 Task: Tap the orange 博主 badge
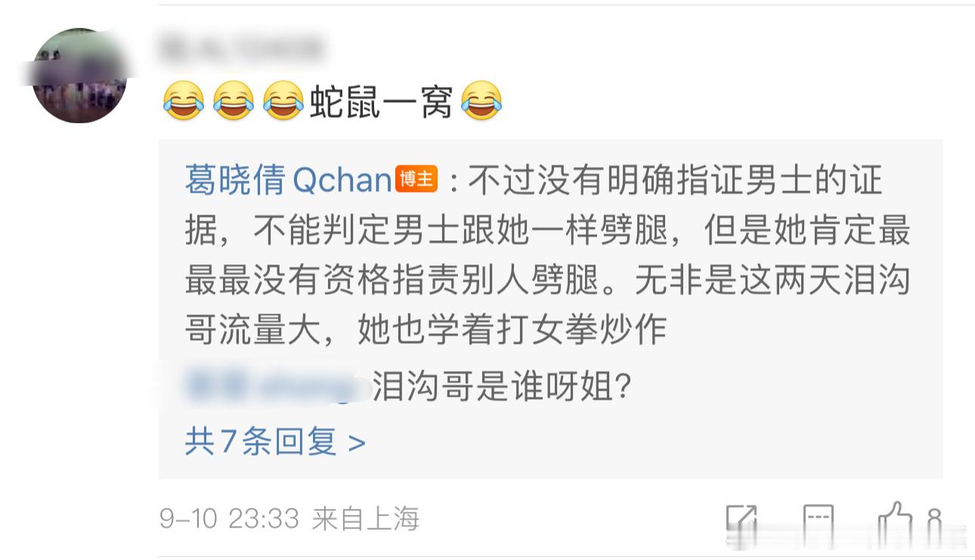coord(416,180)
